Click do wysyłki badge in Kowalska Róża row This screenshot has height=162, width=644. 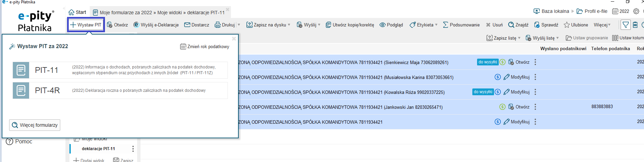coord(483,92)
